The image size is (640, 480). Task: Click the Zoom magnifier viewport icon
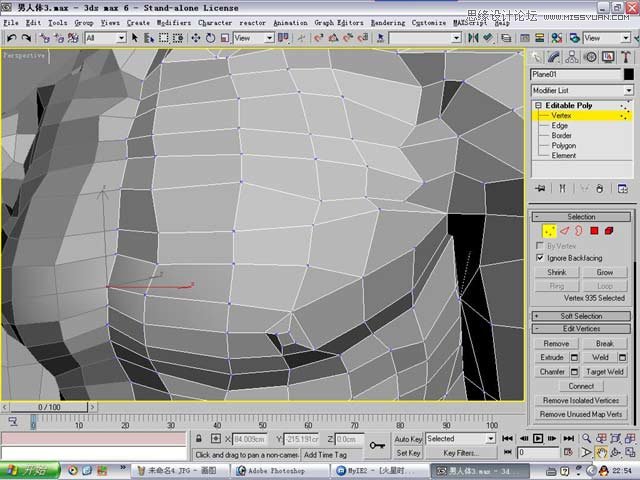pos(587,438)
